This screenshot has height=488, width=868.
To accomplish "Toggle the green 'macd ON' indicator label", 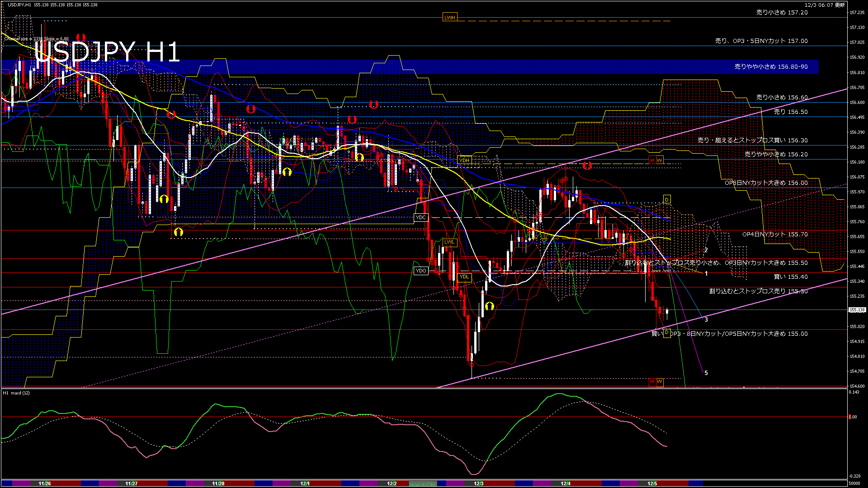I will click(424, 483).
